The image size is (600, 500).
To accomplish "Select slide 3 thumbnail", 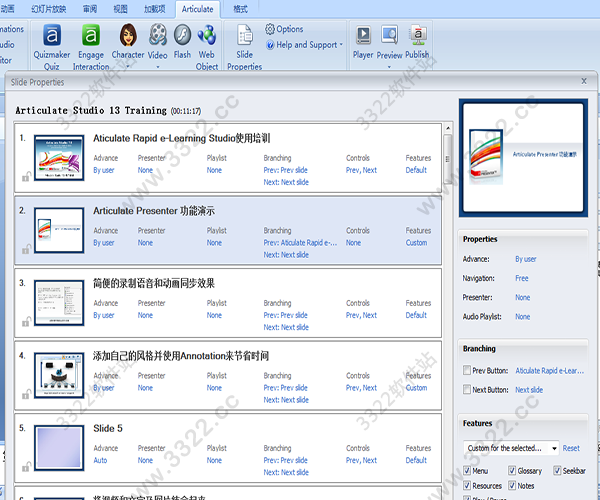I will coord(59,303).
